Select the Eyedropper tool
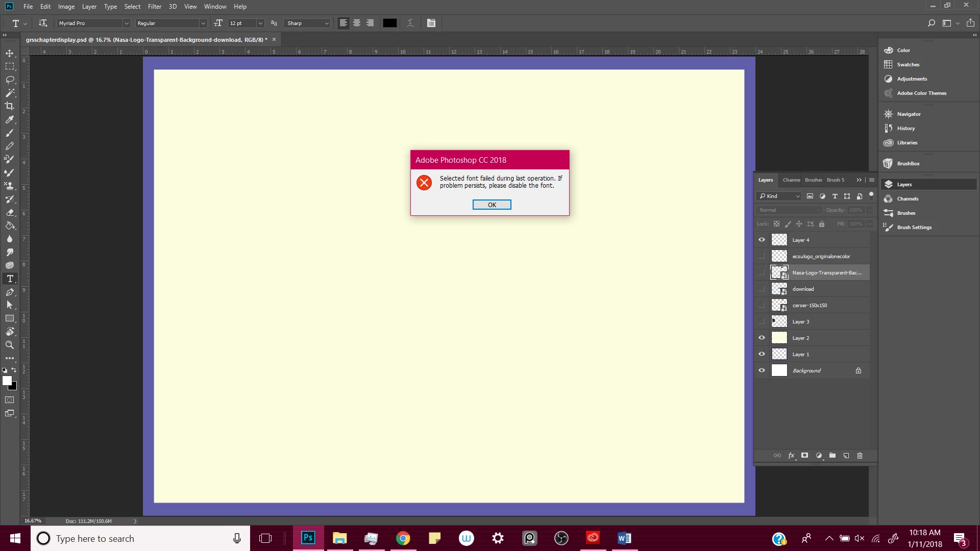 coord(10,119)
